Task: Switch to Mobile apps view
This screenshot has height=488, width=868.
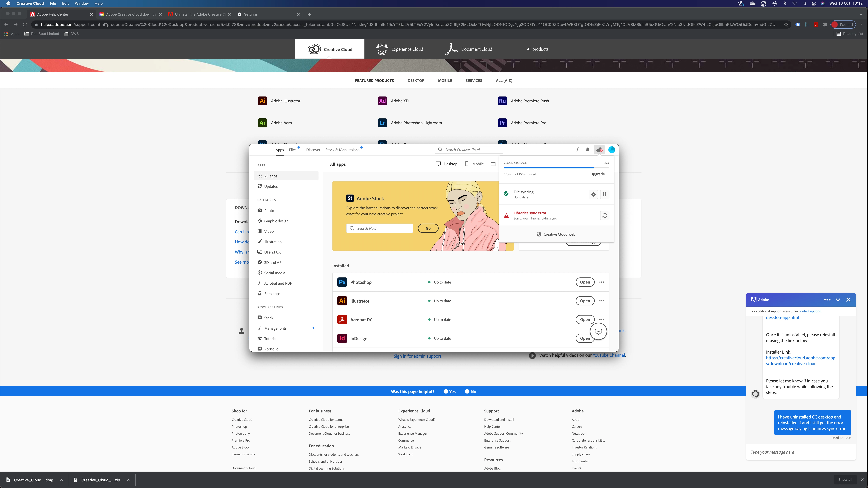Action: (x=474, y=164)
